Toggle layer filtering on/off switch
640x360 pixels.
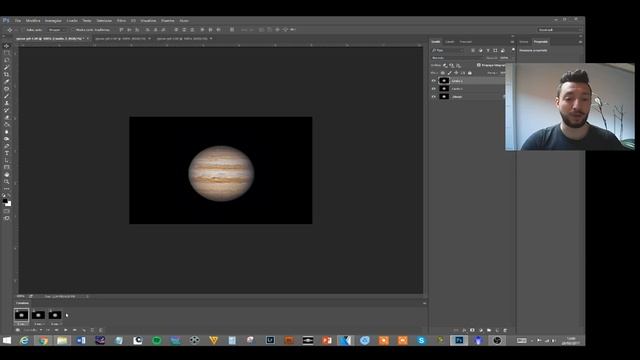tap(513, 50)
